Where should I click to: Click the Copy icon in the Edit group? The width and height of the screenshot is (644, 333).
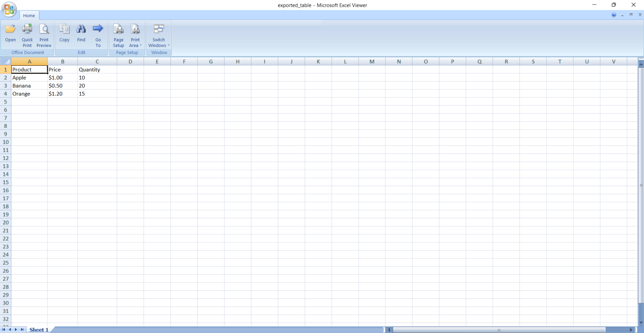[x=64, y=29]
